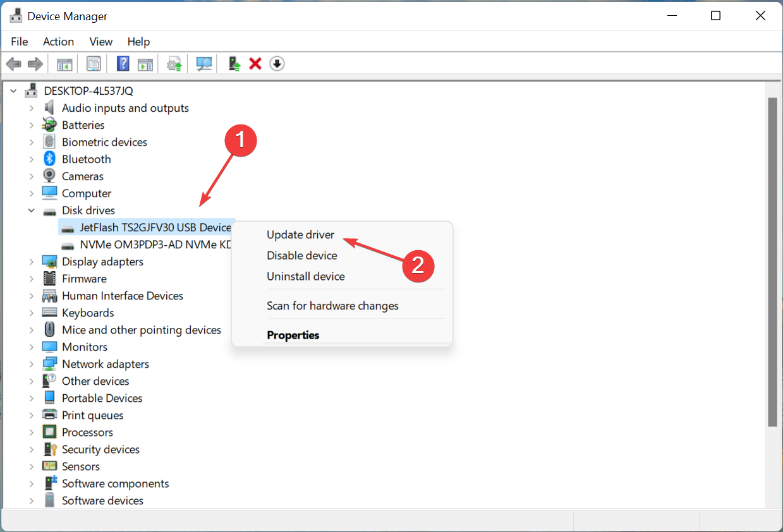The width and height of the screenshot is (783, 532).
Task: Expand the Network adapters category
Action: click(x=32, y=363)
